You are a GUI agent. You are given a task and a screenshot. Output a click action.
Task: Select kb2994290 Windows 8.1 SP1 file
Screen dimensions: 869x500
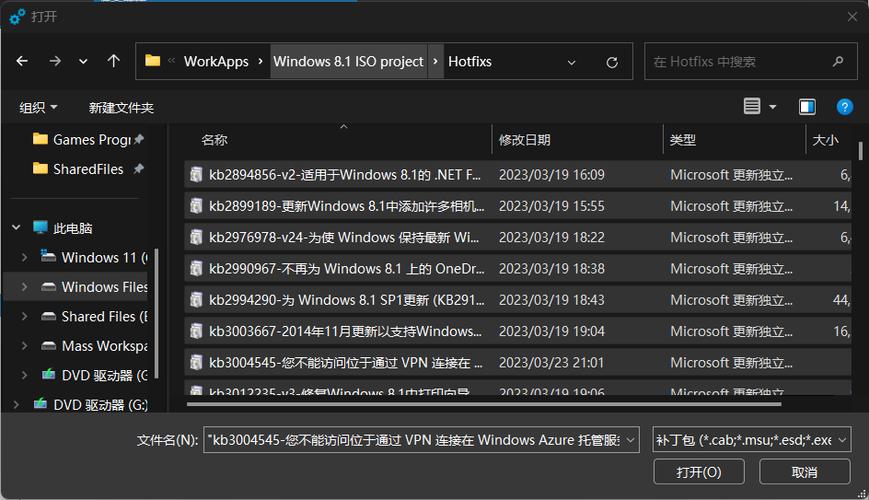click(x=518, y=300)
